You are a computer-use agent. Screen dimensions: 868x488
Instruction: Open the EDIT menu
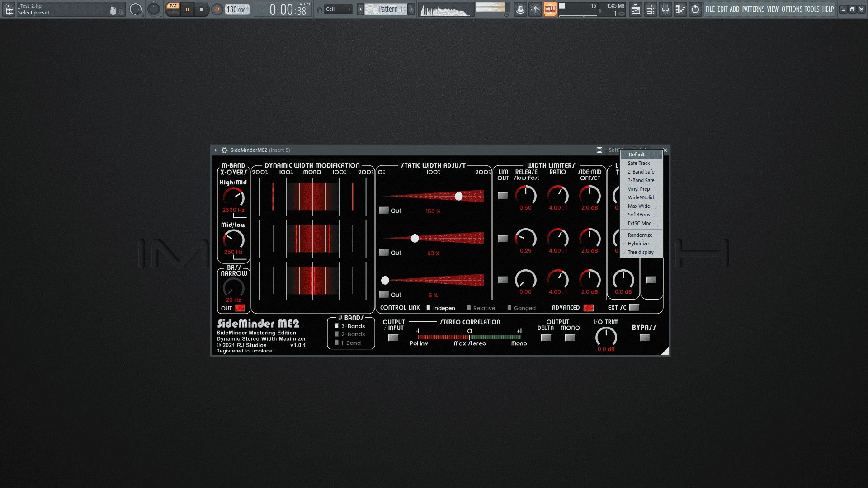722,9
